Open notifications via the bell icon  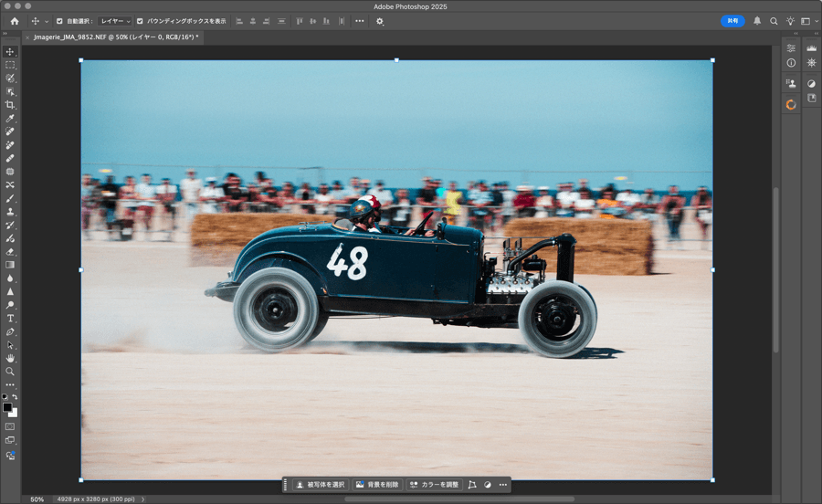click(x=757, y=21)
